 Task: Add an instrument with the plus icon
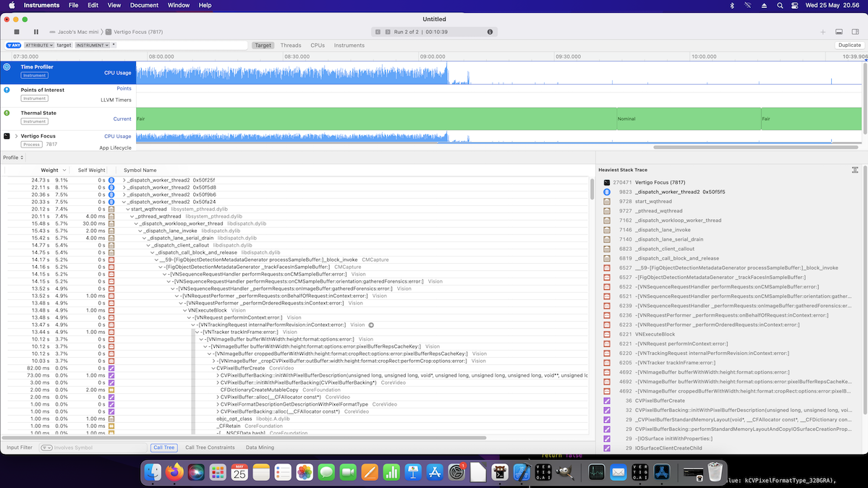click(822, 32)
